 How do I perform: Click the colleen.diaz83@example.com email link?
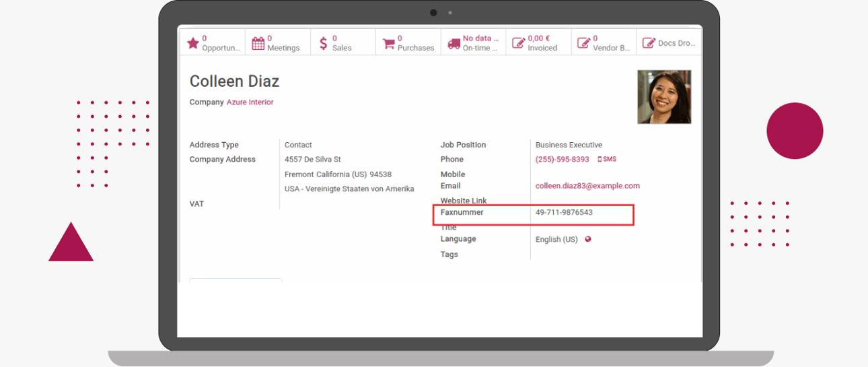587,186
